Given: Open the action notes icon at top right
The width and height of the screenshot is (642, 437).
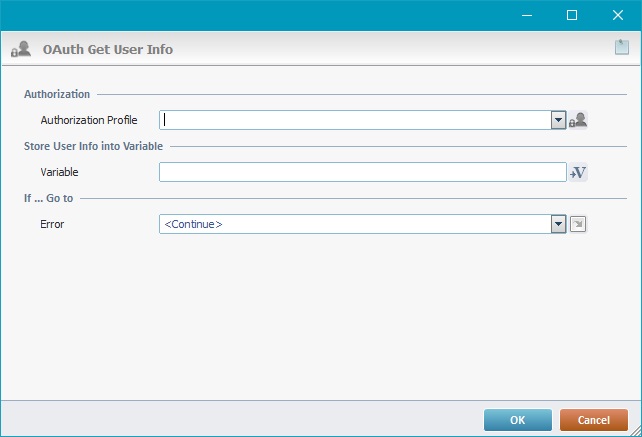Looking at the screenshot, I should [x=621, y=47].
